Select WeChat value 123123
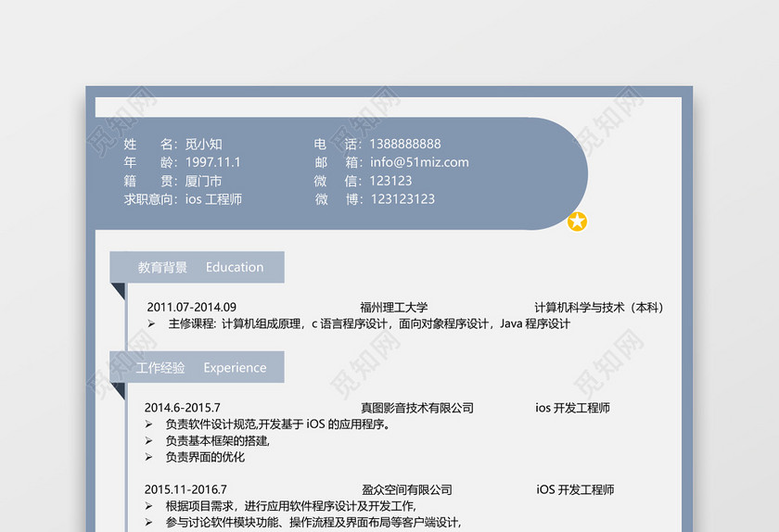 click(391, 181)
